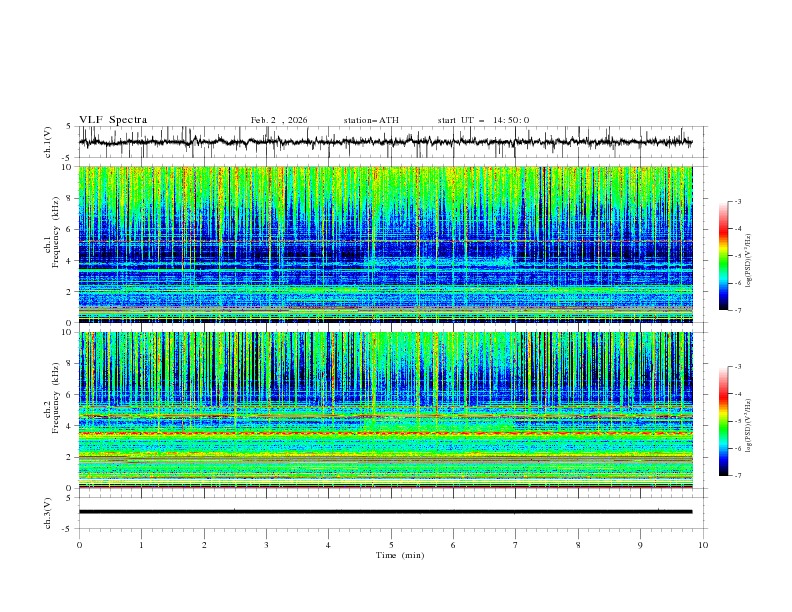Click the "VLF Spectra" plot title
Screen dimensions: 792x612
tap(113, 120)
